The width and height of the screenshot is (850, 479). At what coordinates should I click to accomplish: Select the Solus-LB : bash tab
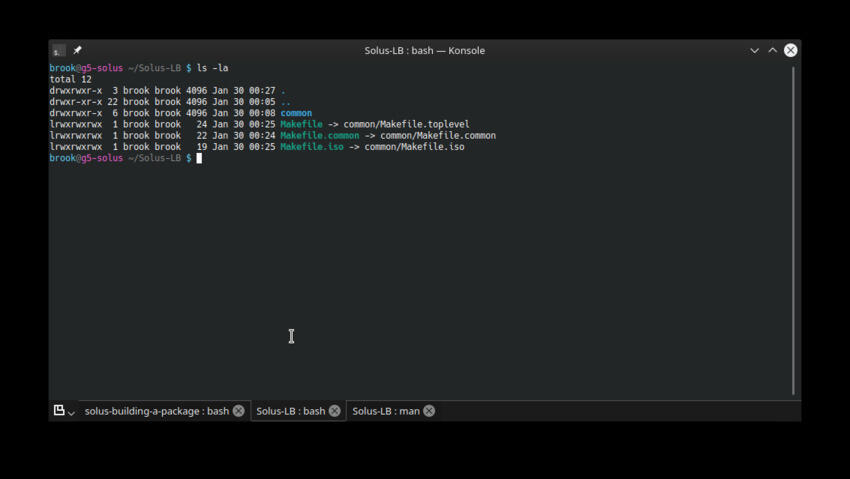click(291, 411)
